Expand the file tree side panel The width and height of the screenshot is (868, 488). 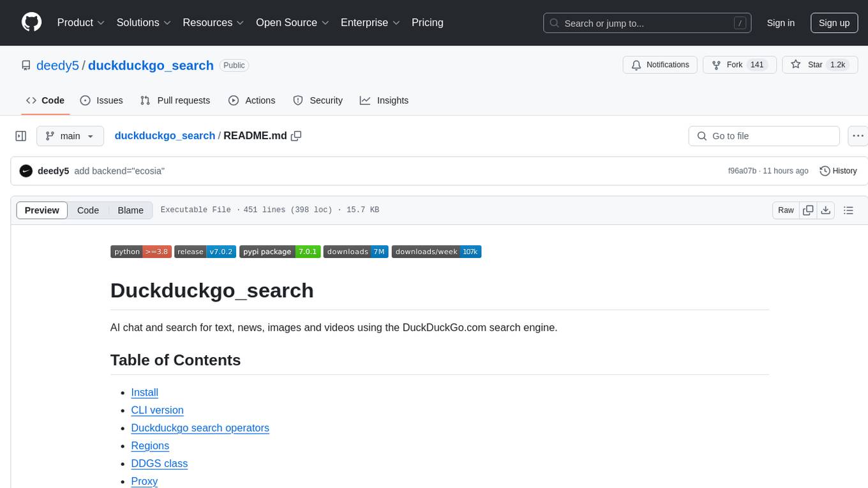coord(21,136)
